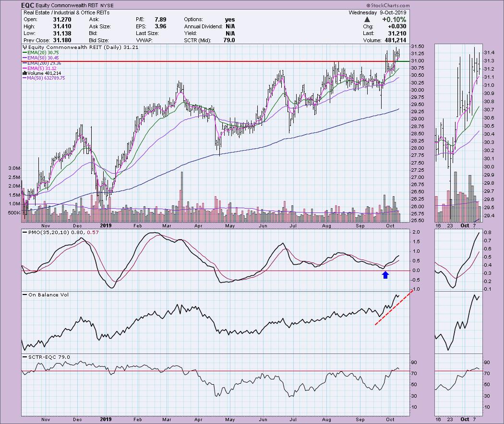Click the P/E value 7.89

click(x=160, y=20)
